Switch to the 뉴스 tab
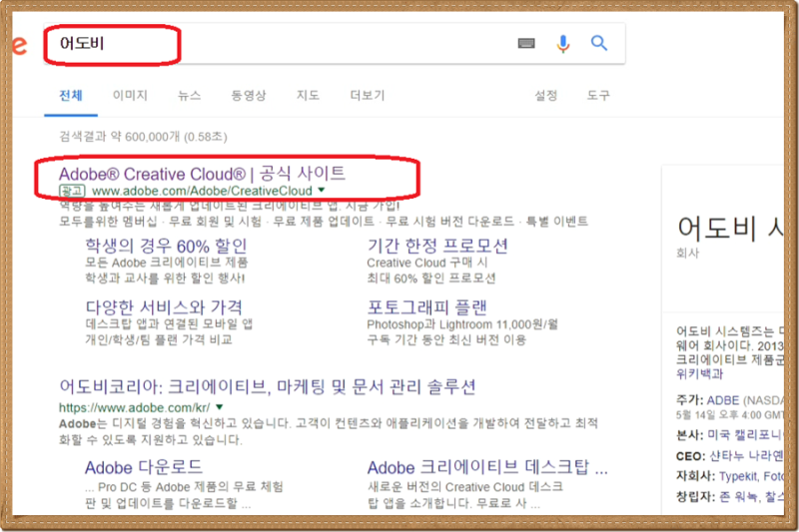 189,95
